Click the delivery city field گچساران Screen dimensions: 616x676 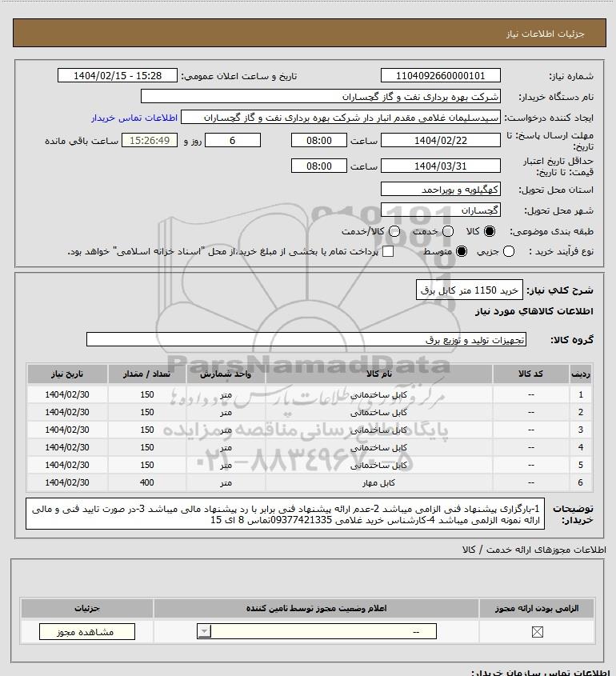tap(441, 210)
